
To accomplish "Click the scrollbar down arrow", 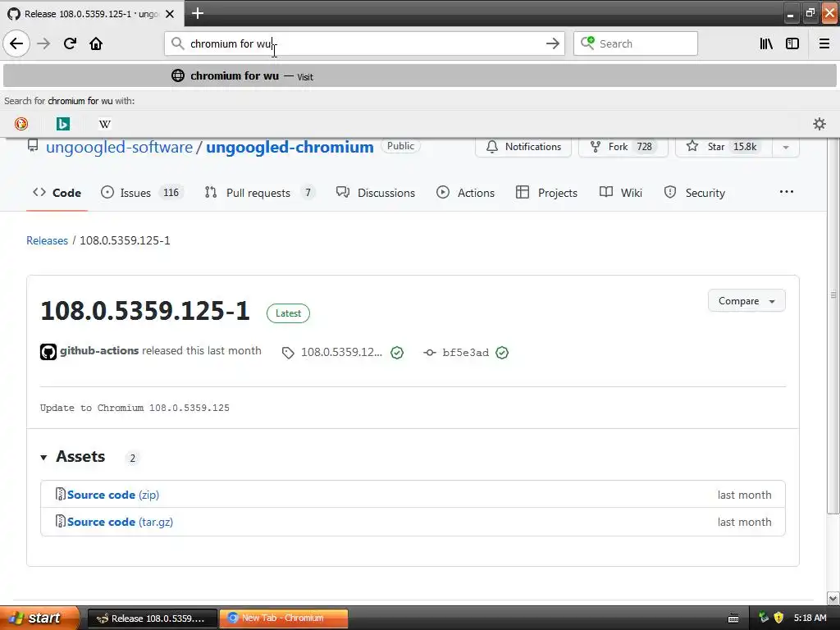I will point(833,598).
